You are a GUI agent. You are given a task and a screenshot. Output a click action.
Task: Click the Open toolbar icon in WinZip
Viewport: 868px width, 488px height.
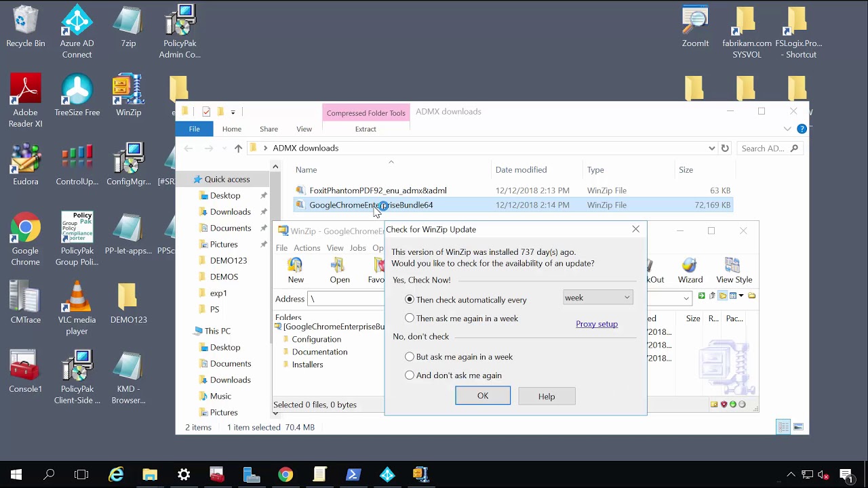coord(340,271)
